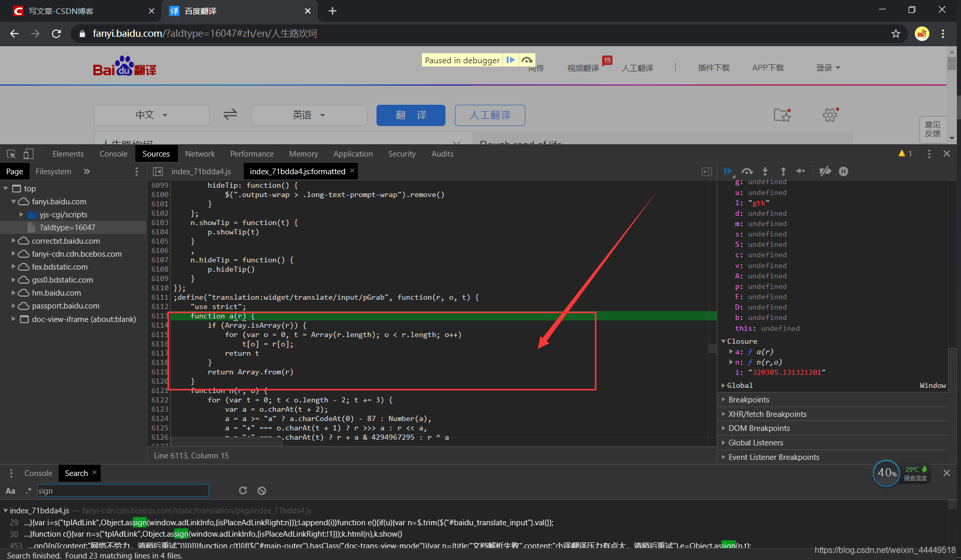Clear the search results

tap(262, 491)
